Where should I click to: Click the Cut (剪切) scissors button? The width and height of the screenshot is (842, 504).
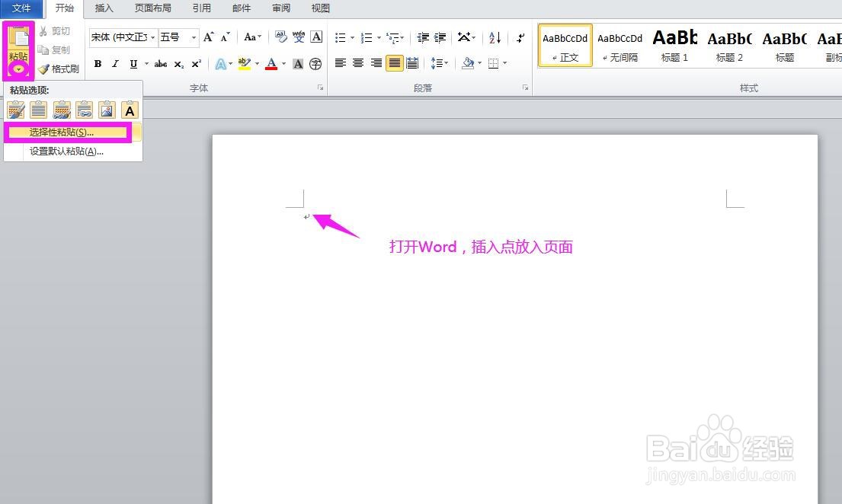coord(54,31)
